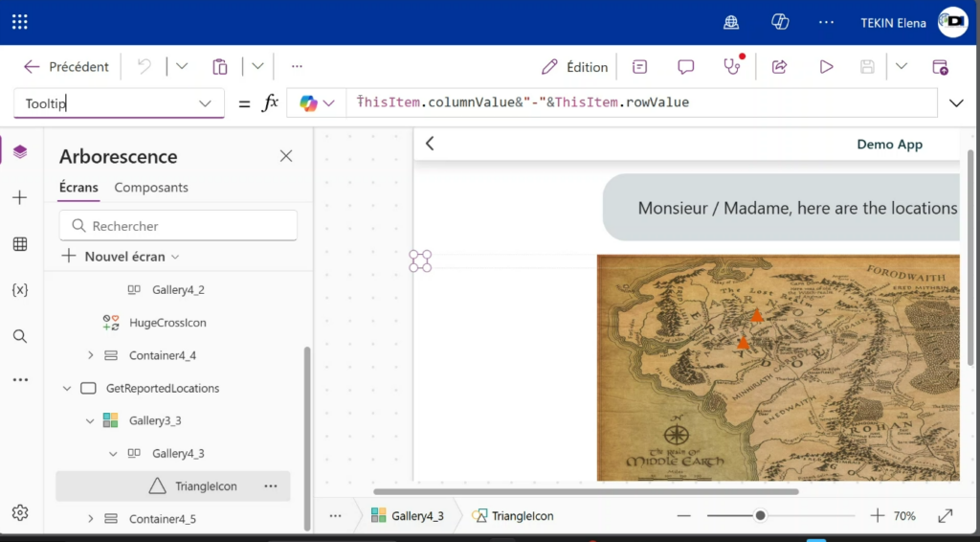The image size is (980, 542).
Task: Collapse the GetReportedLocations screen node
Action: pyautogui.click(x=67, y=389)
